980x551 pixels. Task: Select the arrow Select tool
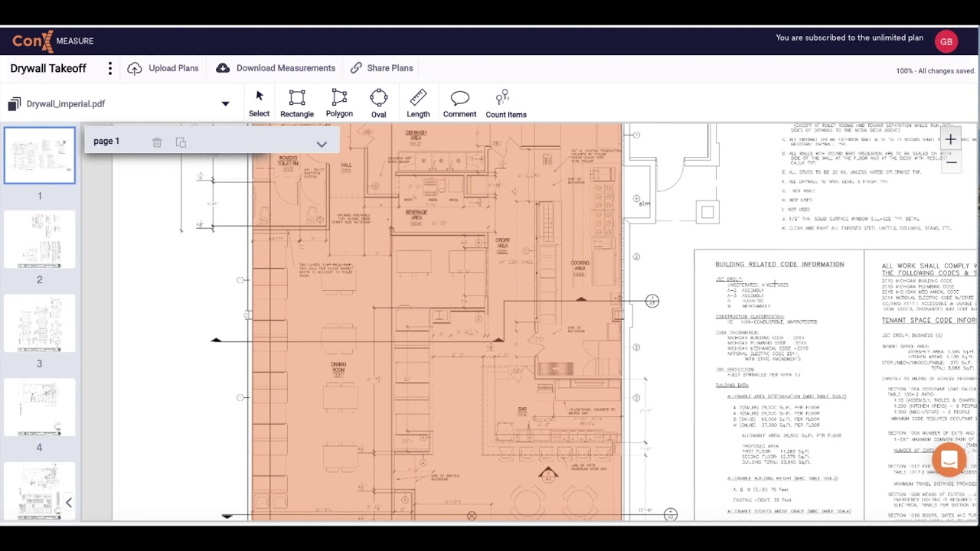pyautogui.click(x=259, y=103)
